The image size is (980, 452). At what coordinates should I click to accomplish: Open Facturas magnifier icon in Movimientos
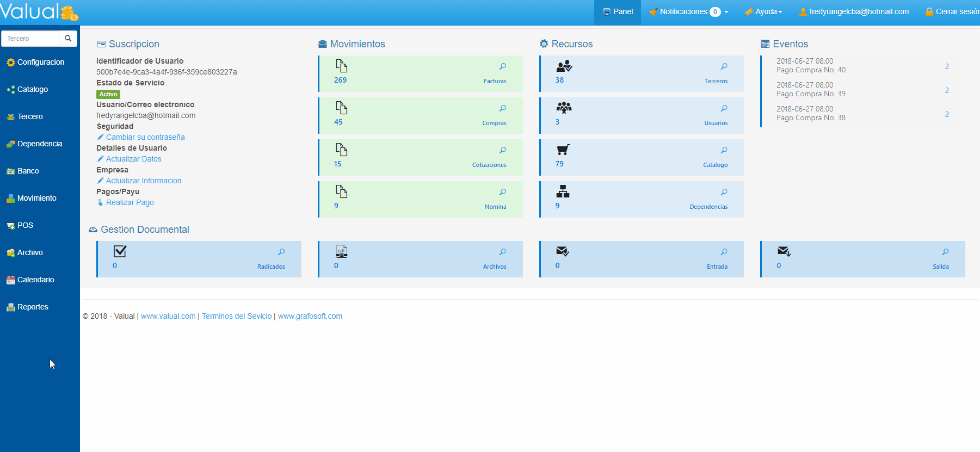503,66
